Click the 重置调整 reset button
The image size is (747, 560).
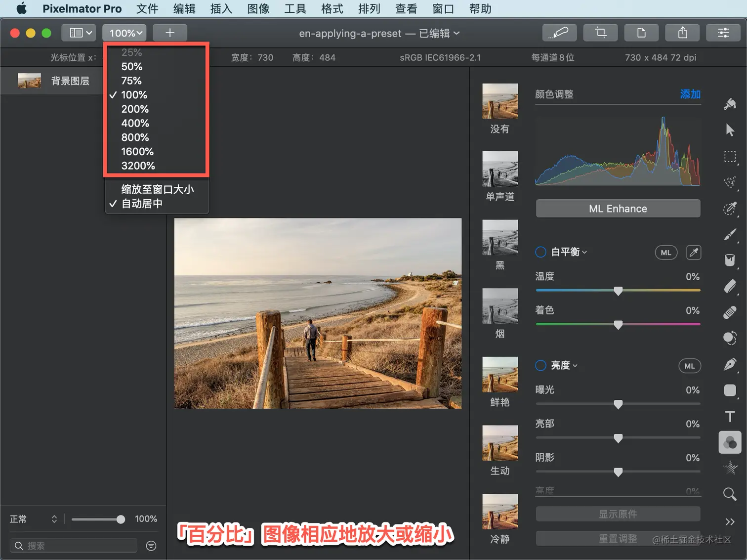618,538
